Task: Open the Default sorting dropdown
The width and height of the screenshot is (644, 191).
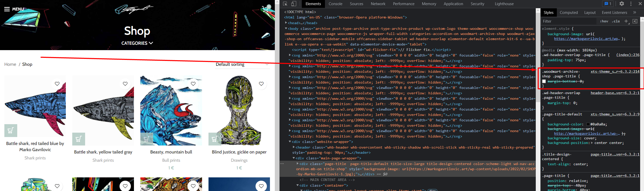Action: point(242,64)
